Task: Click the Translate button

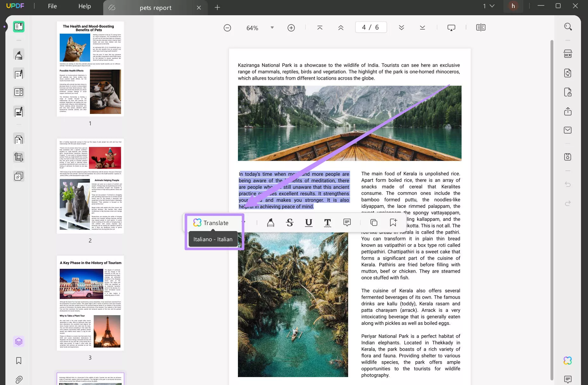Action: (211, 223)
